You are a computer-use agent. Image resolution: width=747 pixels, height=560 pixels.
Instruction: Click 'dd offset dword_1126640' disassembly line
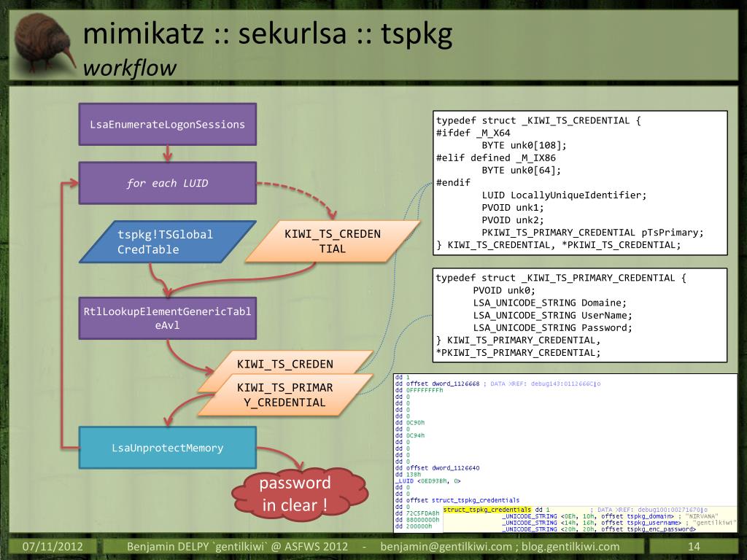point(438,467)
